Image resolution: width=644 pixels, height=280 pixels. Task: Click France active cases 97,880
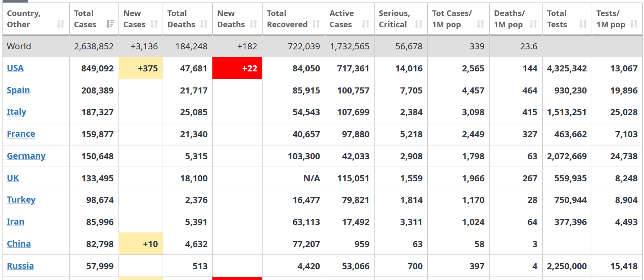[x=356, y=134]
